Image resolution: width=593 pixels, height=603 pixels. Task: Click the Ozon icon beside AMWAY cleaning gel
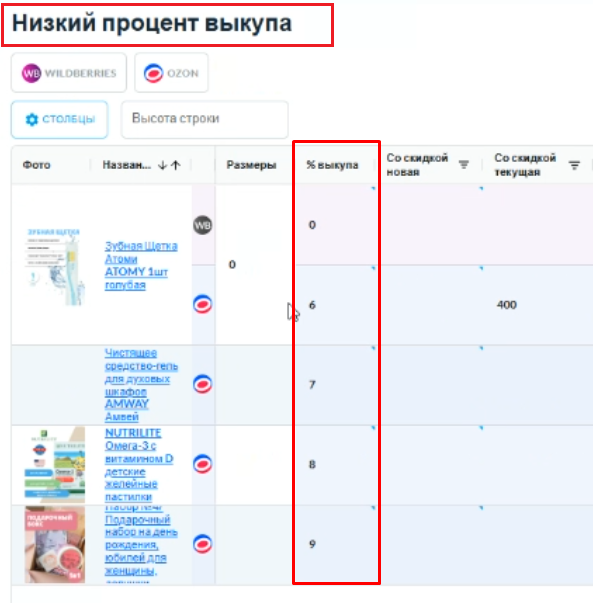coord(202,384)
